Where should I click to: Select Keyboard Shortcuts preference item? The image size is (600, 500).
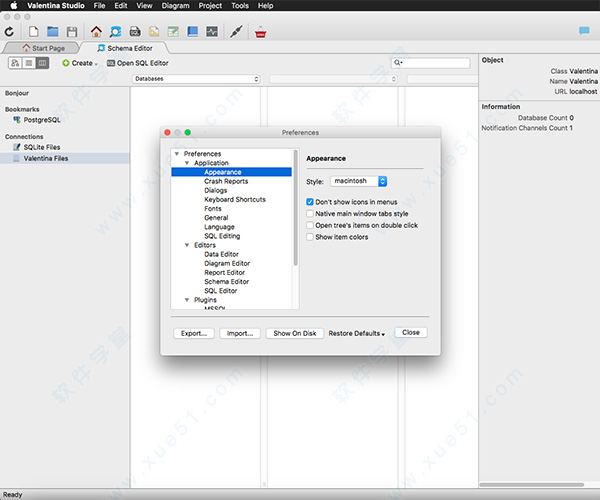click(x=235, y=200)
